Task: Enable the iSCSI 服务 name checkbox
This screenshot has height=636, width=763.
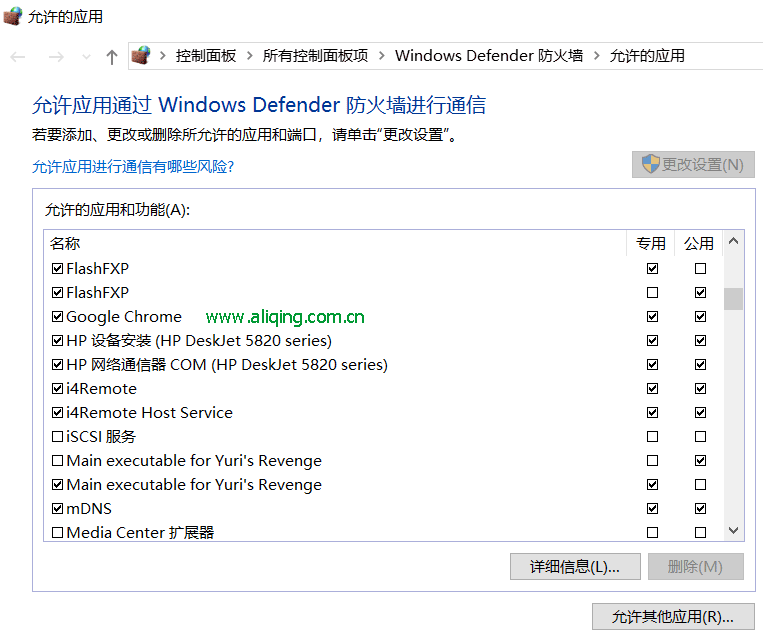Action: [x=57, y=436]
